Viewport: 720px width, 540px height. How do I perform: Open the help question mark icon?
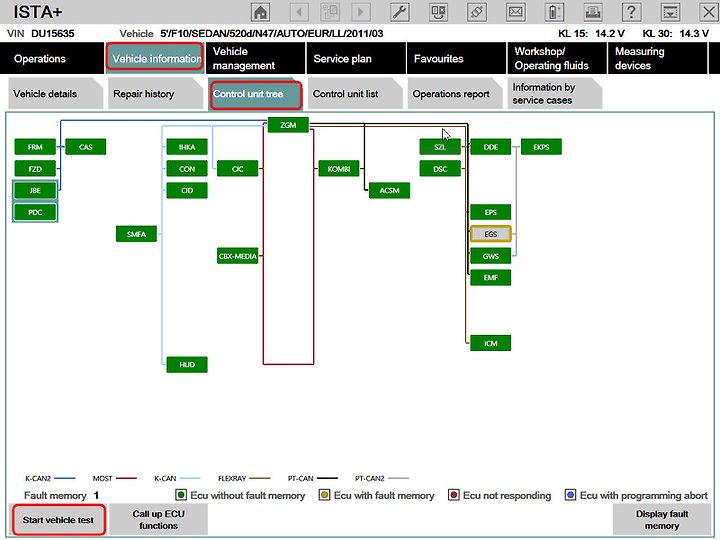[631, 12]
